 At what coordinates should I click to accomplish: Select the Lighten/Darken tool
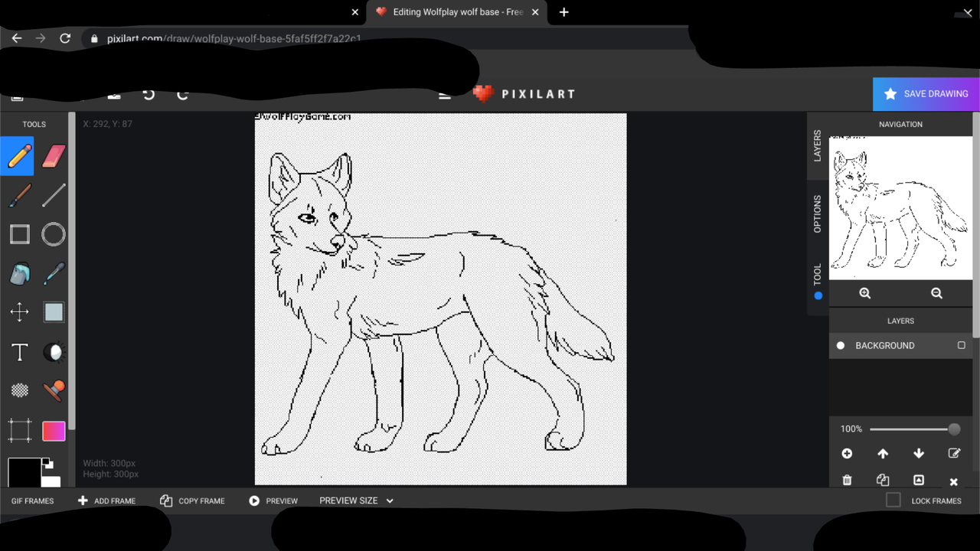54,352
